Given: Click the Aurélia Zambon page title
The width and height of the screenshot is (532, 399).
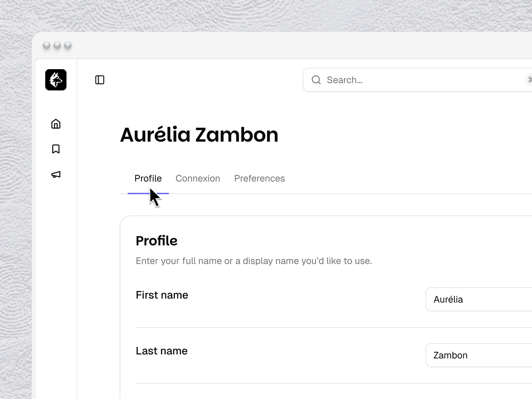Looking at the screenshot, I should [199, 135].
